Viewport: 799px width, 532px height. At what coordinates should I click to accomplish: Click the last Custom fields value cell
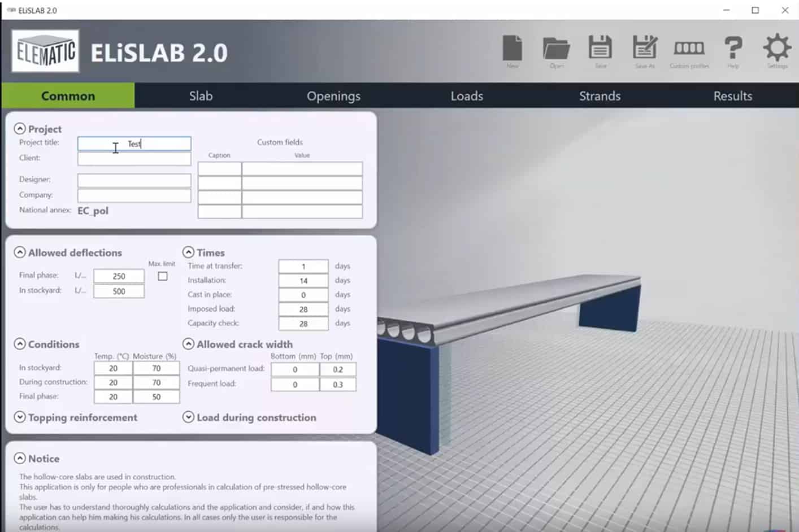[302, 212]
